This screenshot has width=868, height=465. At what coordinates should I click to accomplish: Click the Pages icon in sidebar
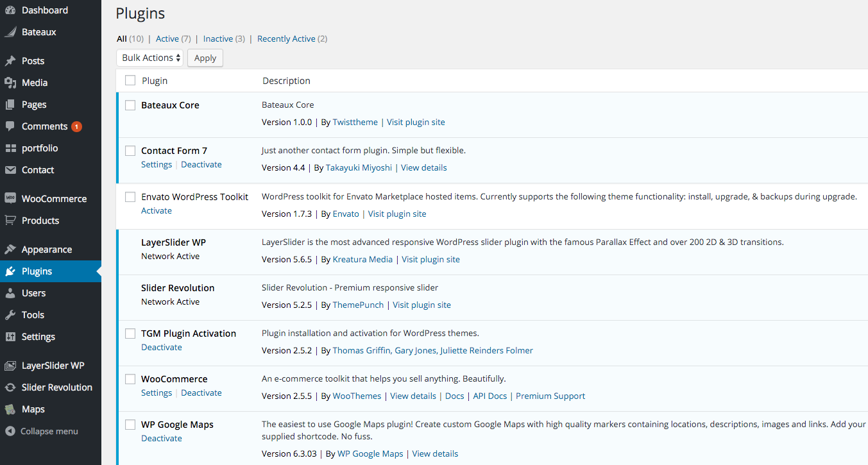[10, 105]
